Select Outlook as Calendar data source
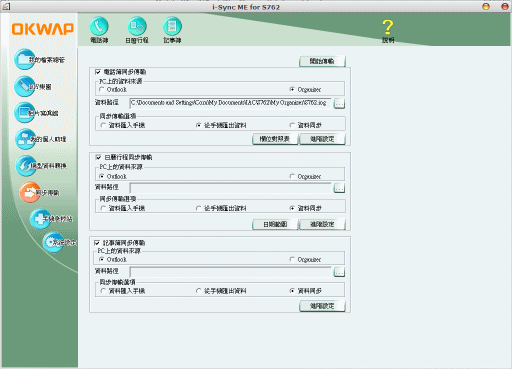 click(102, 176)
